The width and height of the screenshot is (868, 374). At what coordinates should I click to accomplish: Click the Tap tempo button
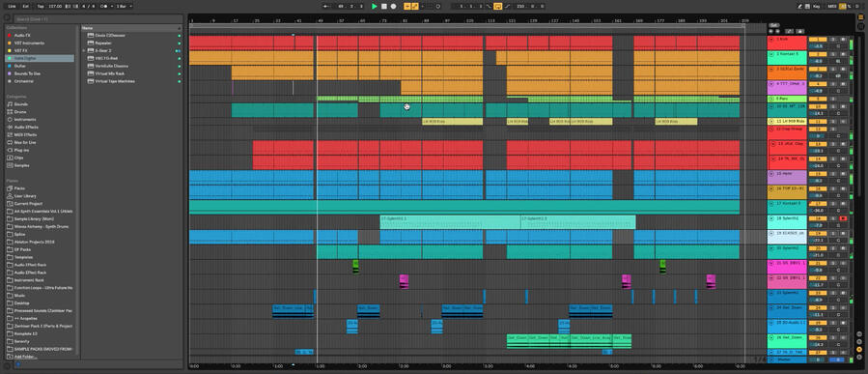41,6
